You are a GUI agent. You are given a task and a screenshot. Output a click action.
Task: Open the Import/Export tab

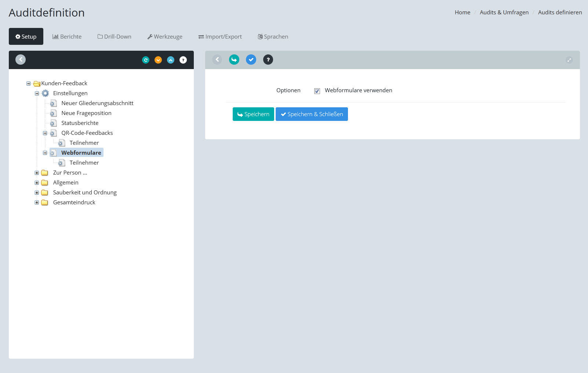220,37
